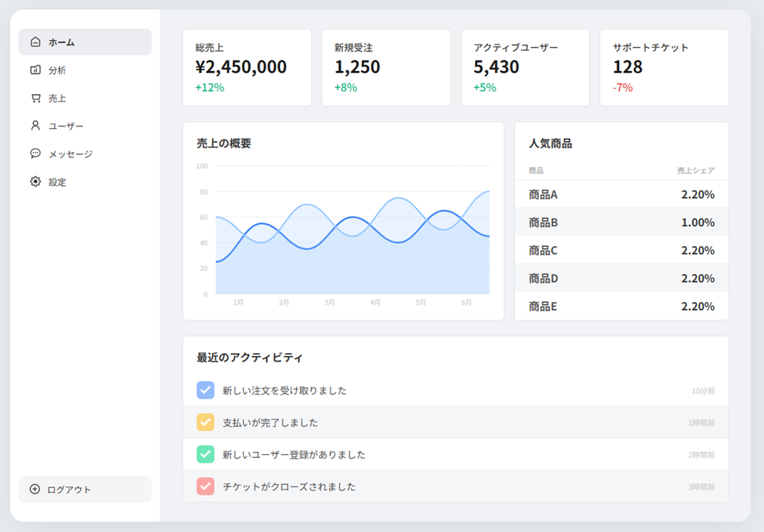Select the 商品D row name
764x532 pixels.
pyautogui.click(x=544, y=278)
